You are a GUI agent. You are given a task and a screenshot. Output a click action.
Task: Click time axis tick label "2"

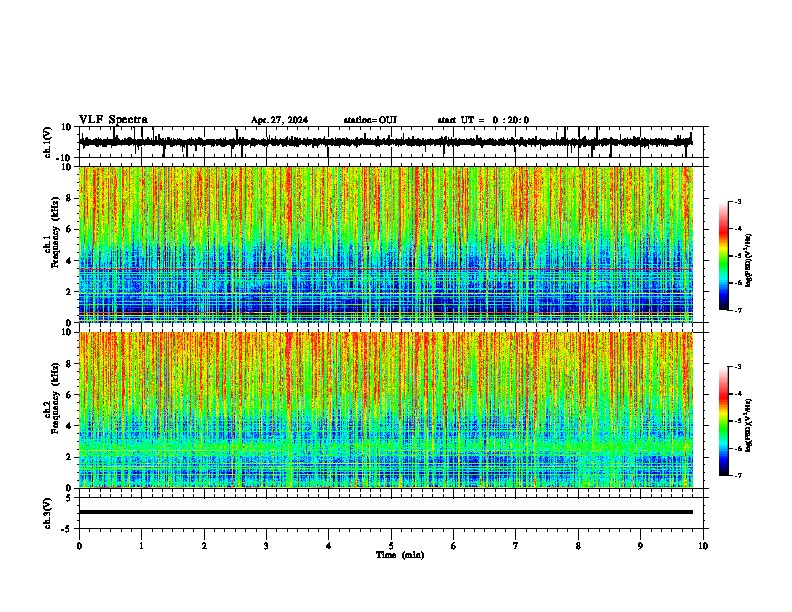[204, 546]
